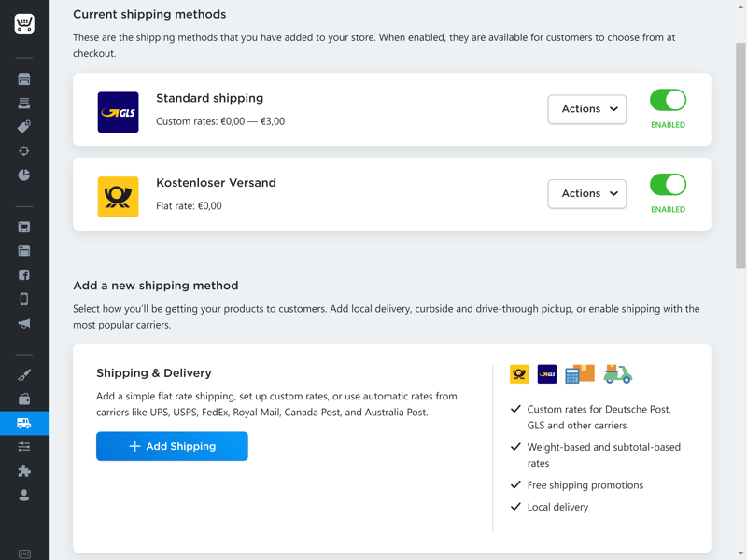The height and width of the screenshot is (560, 747).
Task: Open the pie chart reports icon
Action: click(x=24, y=175)
